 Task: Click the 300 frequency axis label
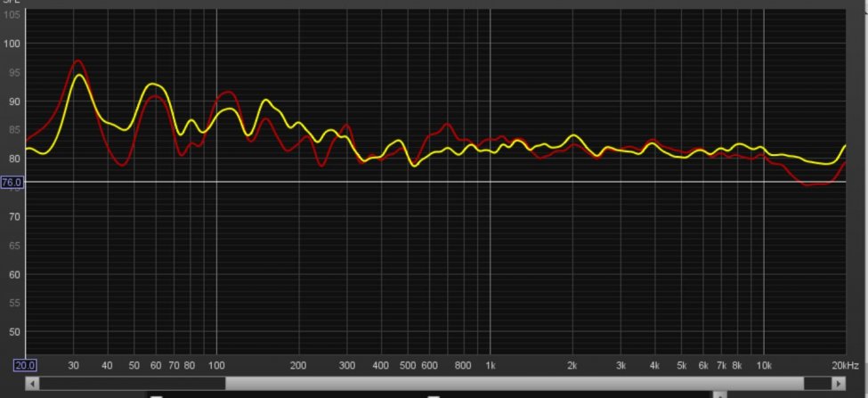(347, 365)
